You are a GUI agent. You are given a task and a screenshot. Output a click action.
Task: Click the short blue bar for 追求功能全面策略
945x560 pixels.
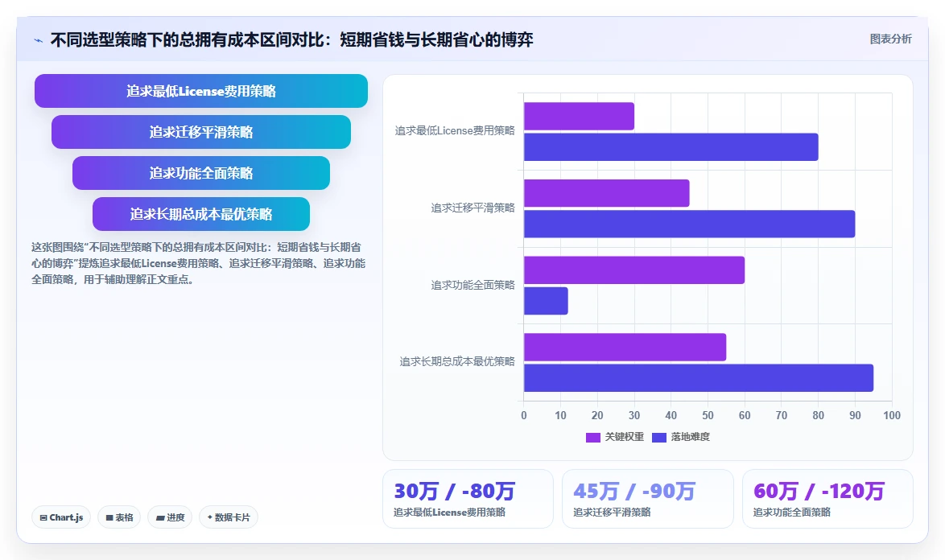(x=546, y=300)
